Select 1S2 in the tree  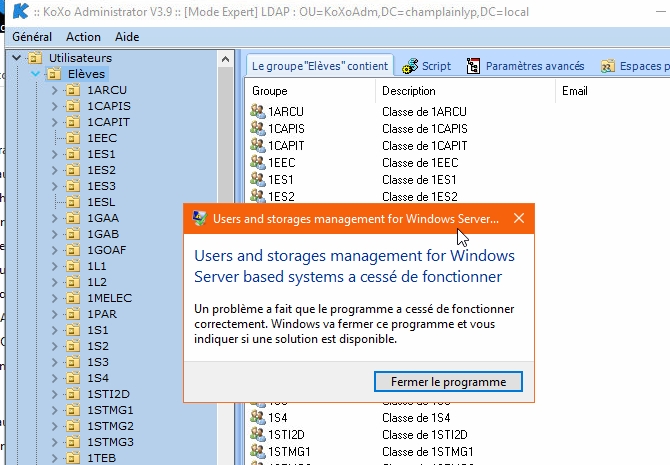(x=98, y=346)
